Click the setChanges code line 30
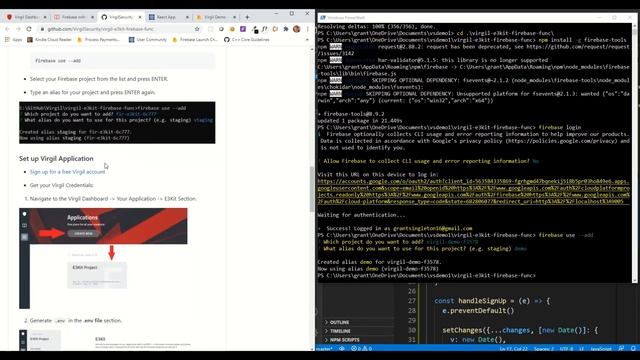This screenshot has height=360, width=640. click(x=520, y=330)
